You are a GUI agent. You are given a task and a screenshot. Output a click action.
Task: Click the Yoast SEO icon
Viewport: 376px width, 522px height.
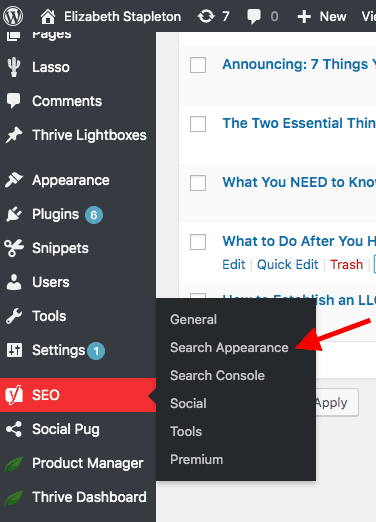14,395
